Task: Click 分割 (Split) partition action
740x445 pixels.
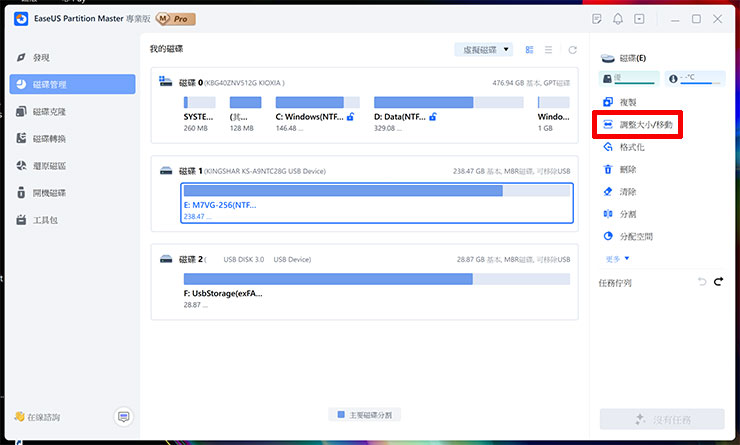Action: tap(620, 214)
